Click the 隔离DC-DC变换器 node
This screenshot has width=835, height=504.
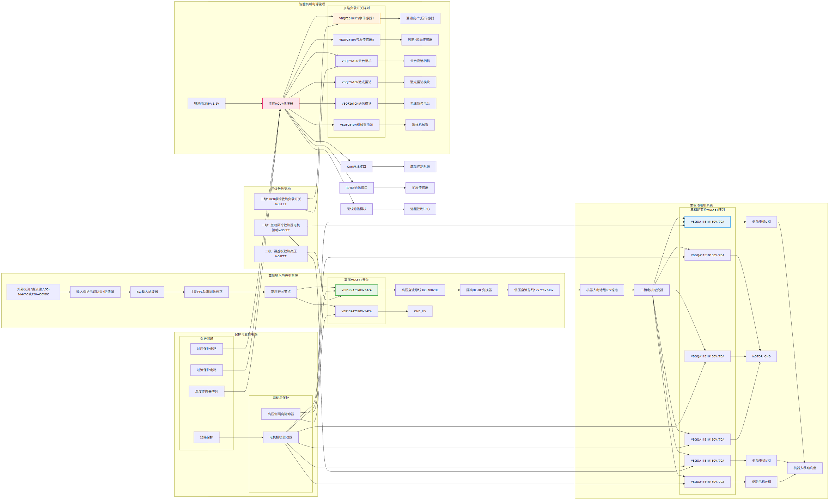[x=479, y=290]
